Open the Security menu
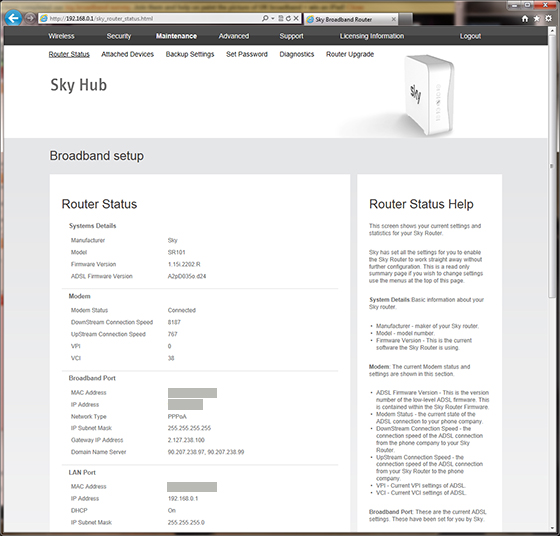The width and height of the screenshot is (560, 536). [119, 36]
